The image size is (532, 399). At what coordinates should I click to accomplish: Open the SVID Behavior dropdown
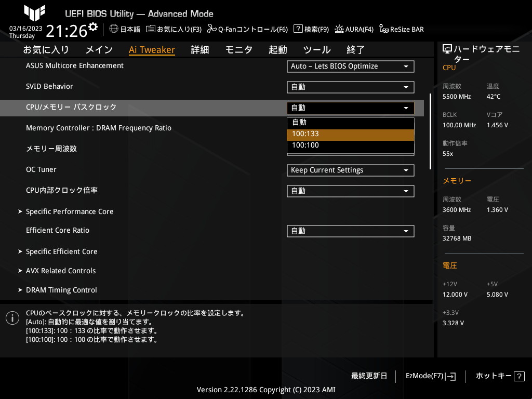pyautogui.click(x=351, y=87)
